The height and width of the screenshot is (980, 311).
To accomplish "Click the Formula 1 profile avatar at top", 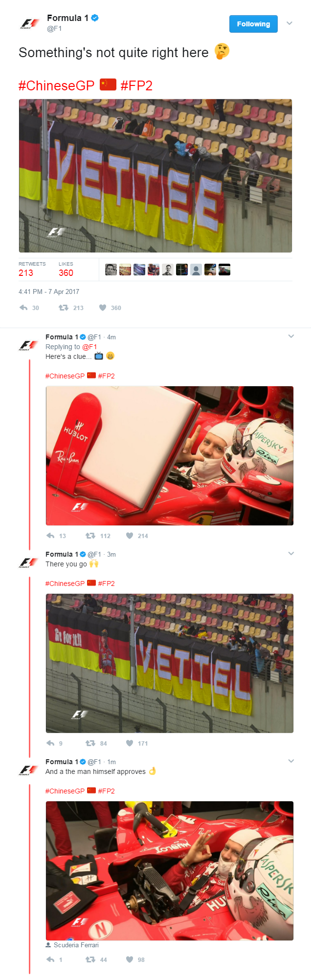I will 29,23.
